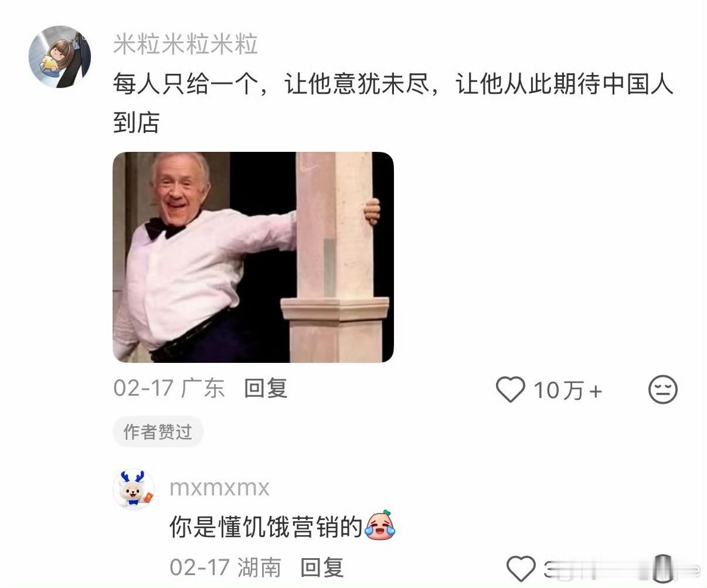View the attached photo of the man in a bow tie
Screen dimensions: 707x588
(x=253, y=257)
